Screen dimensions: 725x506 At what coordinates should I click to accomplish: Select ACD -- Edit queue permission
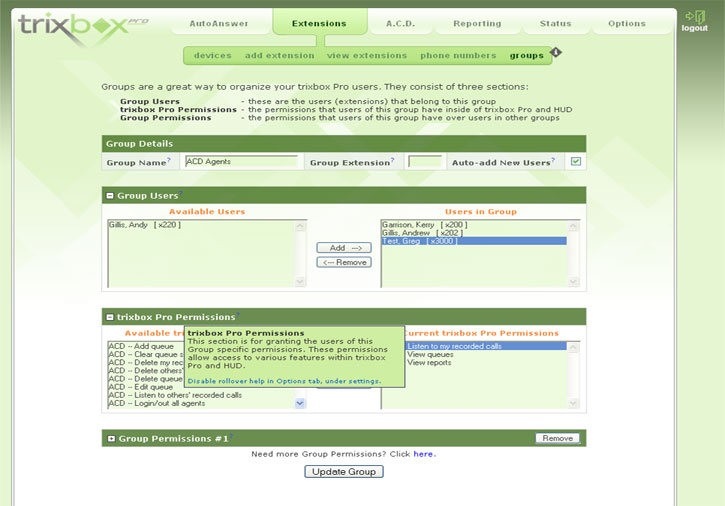pyautogui.click(x=141, y=387)
